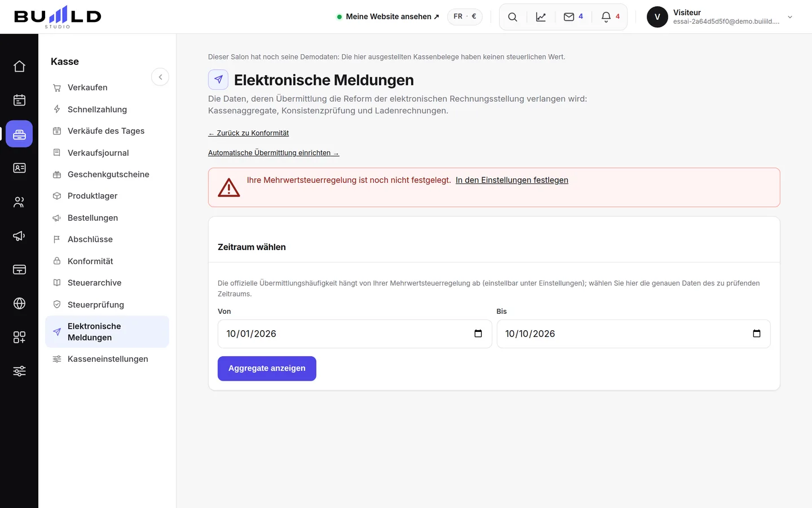Select Elektronische Meldungen menu item
This screenshot has height=508, width=812.
tap(107, 332)
